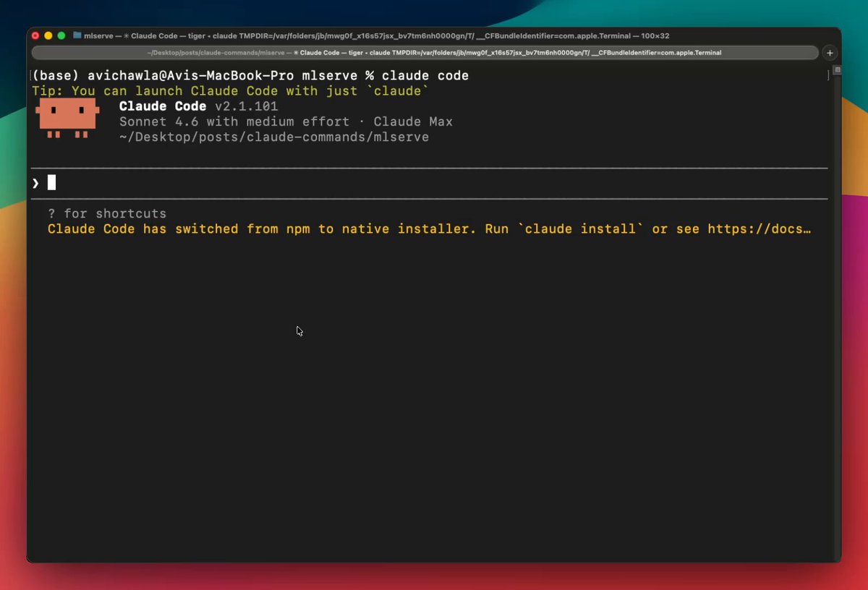The width and height of the screenshot is (868, 590).
Task: Click "Sonnet 4.6 with medium effort" model text
Action: click(234, 121)
